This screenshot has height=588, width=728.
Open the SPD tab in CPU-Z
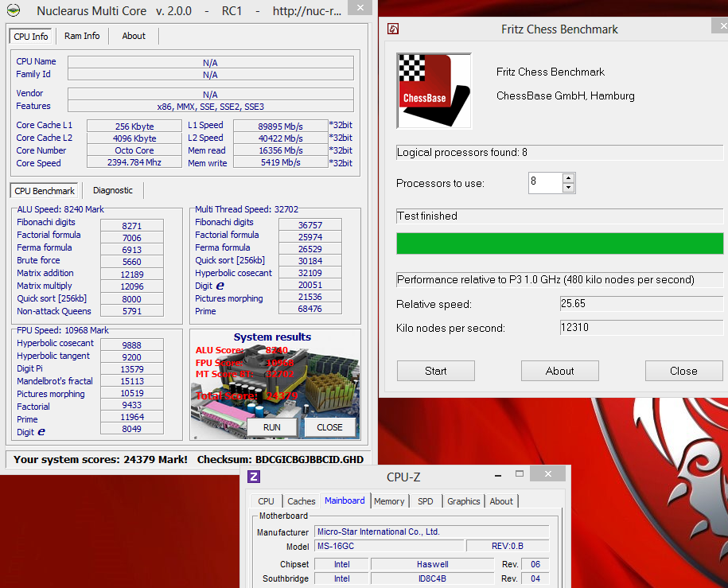pos(426,501)
